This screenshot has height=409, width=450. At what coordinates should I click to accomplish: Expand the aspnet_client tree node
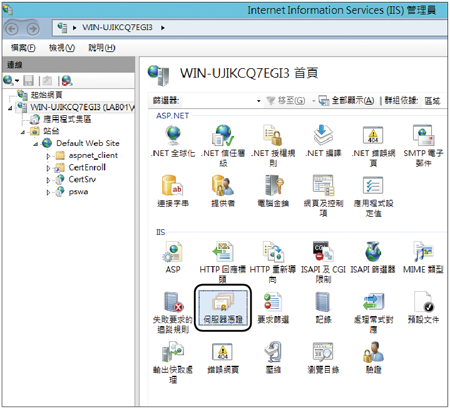click(x=48, y=156)
